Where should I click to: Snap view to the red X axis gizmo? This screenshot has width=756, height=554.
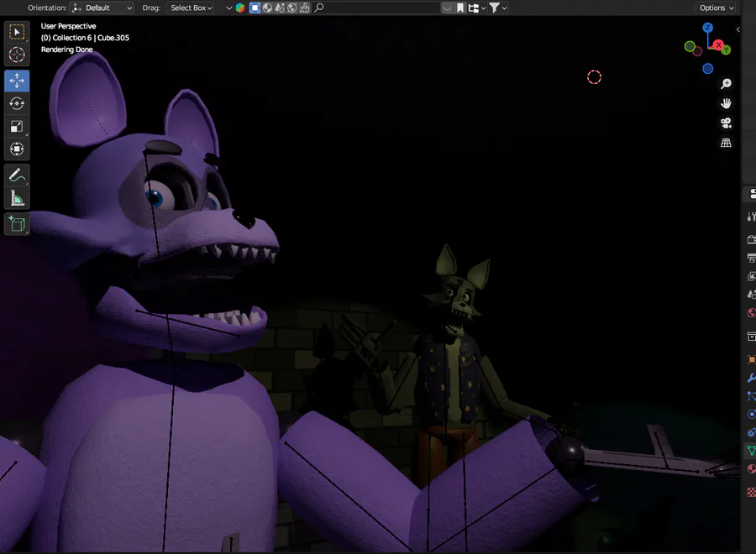(x=718, y=44)
